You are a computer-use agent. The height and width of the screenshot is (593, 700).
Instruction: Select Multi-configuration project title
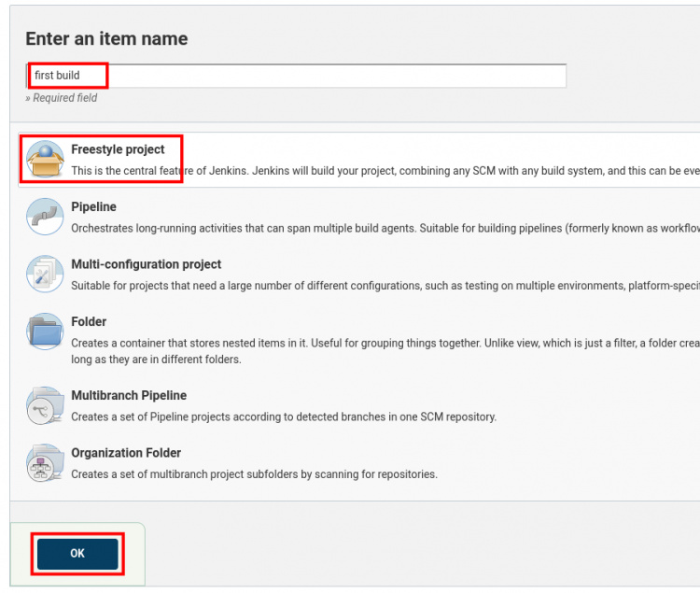click(146, 264)
